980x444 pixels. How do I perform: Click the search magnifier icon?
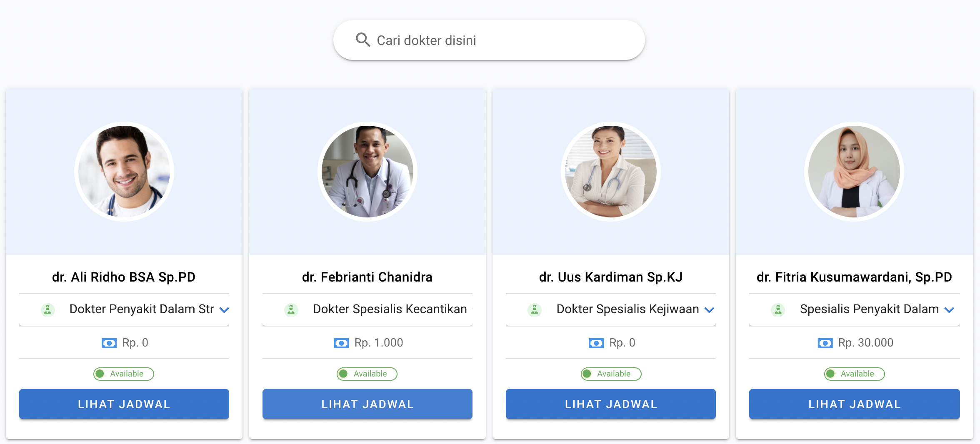363,40
